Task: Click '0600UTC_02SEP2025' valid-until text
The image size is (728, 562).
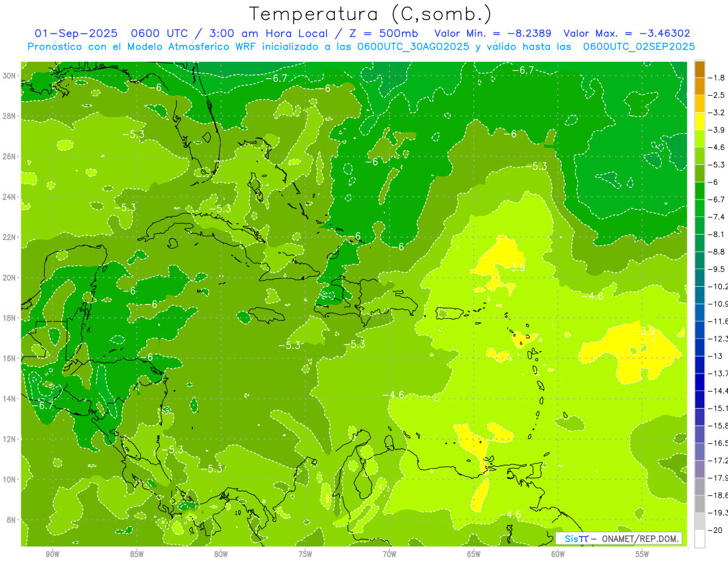Action: coord(639,47)
